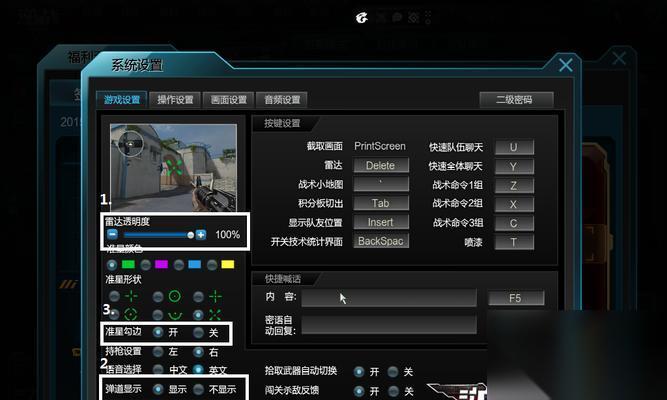This screenshot has width=667, height=400.
Task: Change 喷漆 key binding T
Action: 514,242
